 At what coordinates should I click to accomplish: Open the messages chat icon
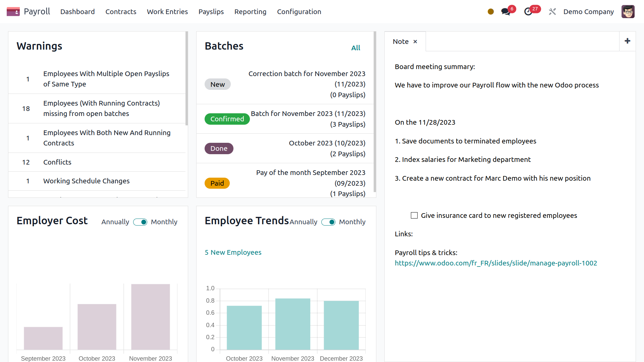click(x=505, y=12)
